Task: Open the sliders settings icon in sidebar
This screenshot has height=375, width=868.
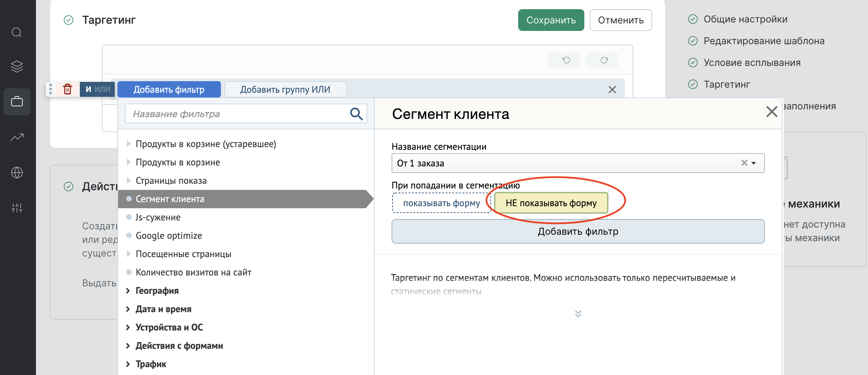Action: click(x=17, y=208)
